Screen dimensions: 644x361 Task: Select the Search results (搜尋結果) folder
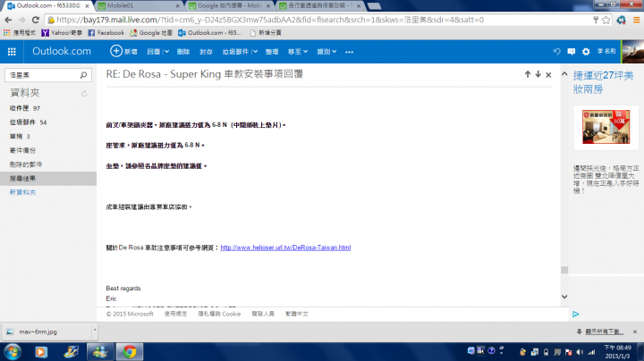pyautogui.click(x=48, y=179)
